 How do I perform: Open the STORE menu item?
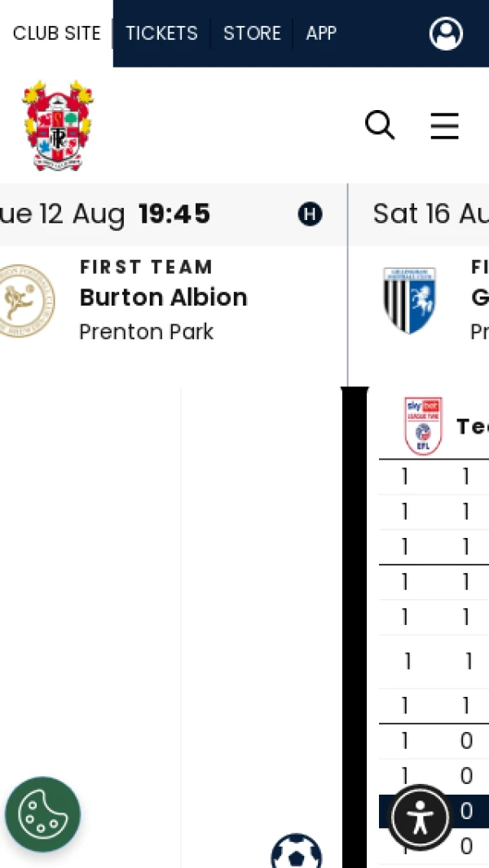[252, 33]
